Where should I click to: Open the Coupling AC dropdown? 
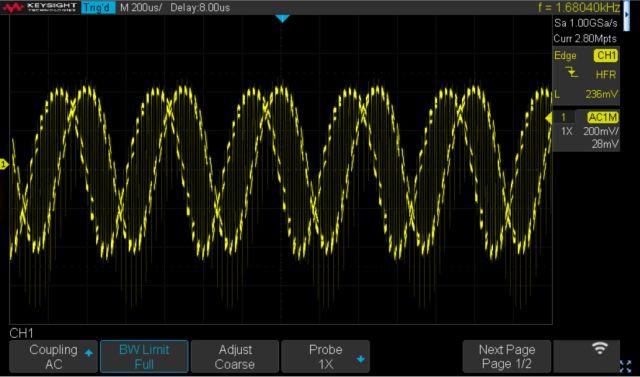[x=53, y=357]
